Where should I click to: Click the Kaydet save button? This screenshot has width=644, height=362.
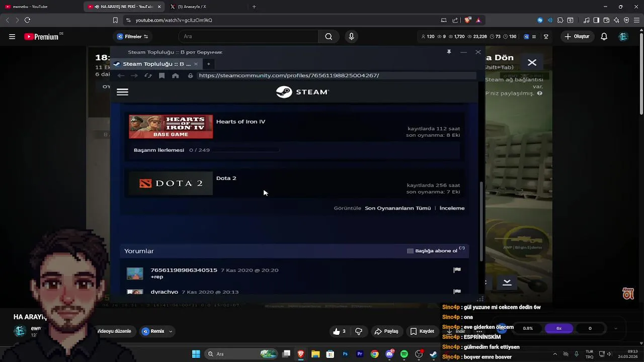(x=422, y=331)
